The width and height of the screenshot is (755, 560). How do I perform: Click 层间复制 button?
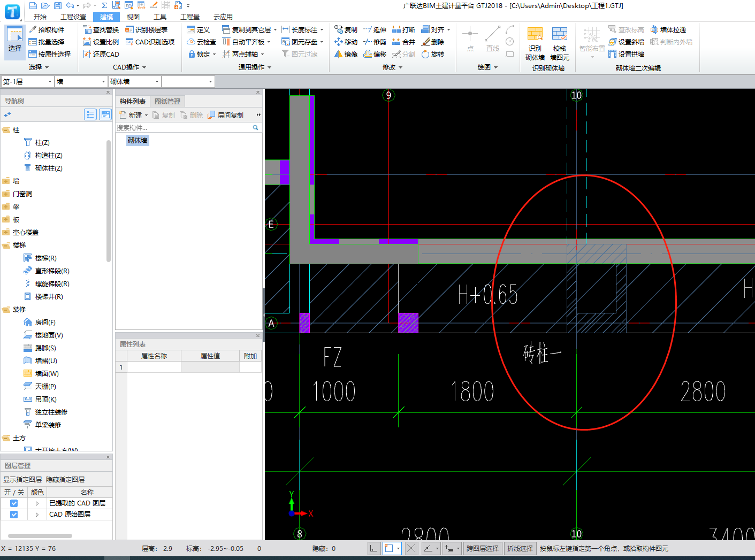coord(226,115)
